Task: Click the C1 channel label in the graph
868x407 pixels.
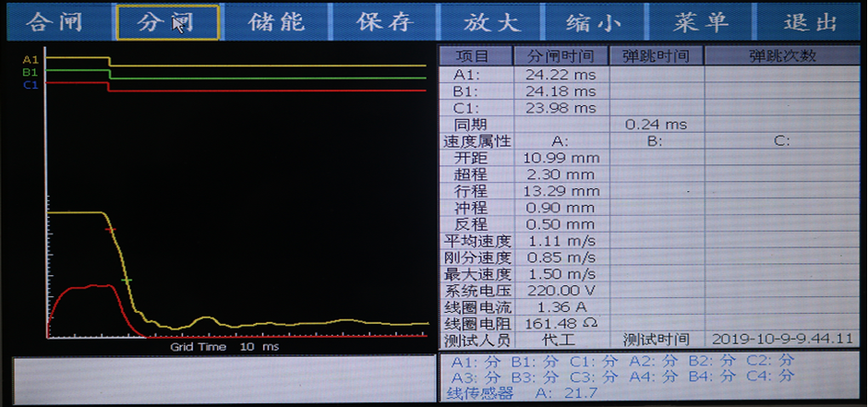Action: tap(30, 85)
